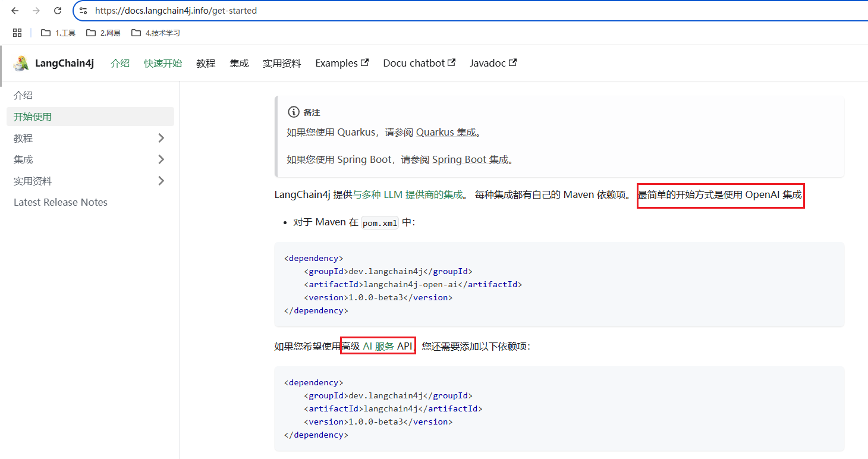Open the 实用资料 navbar item
This screenshot has width=868, height=459.
[x=282, y=63]
